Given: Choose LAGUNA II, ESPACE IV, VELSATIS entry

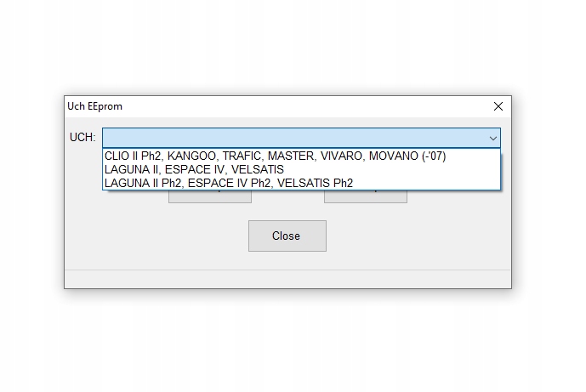Looking at the screenshot, I should point(301,169).
